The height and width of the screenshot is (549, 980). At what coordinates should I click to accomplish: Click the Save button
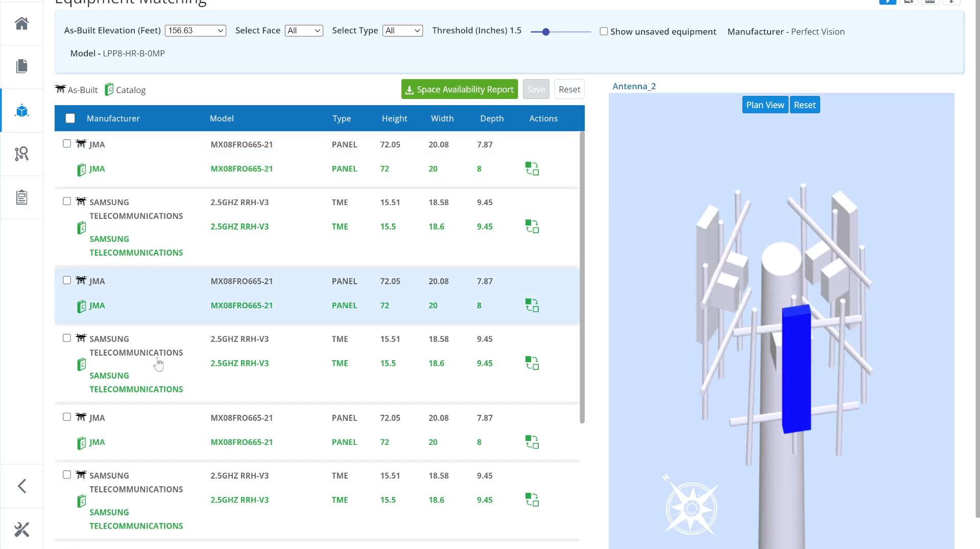[x=536, y=89]
